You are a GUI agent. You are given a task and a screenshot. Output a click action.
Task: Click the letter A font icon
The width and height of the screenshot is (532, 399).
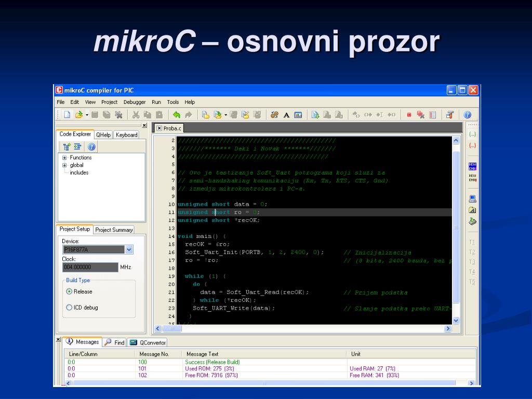(x=286, y=115)
